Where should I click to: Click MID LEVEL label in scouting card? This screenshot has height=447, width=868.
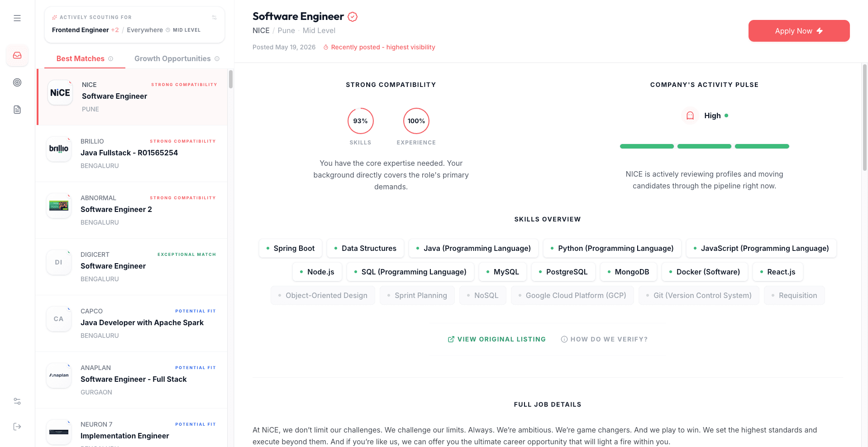186,30
